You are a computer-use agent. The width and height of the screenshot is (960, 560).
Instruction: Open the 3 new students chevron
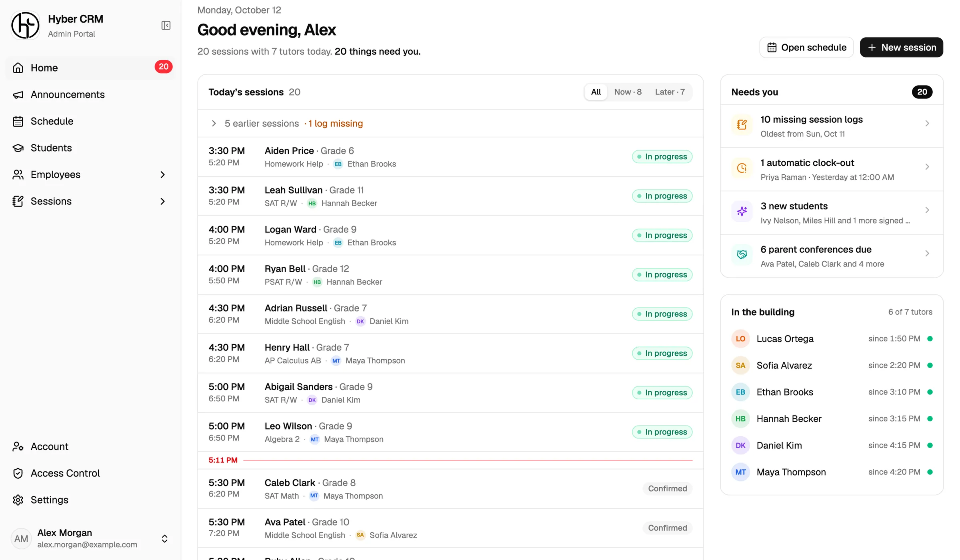point(927,210)
